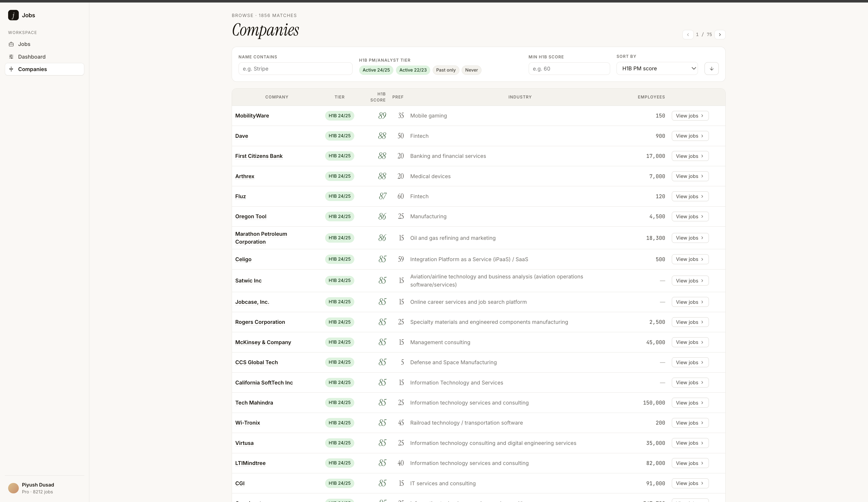This screenshot has height=502, width=868.
Task: Open Piyush Dusad profile avatar
Action: click(x=13, y=488)
